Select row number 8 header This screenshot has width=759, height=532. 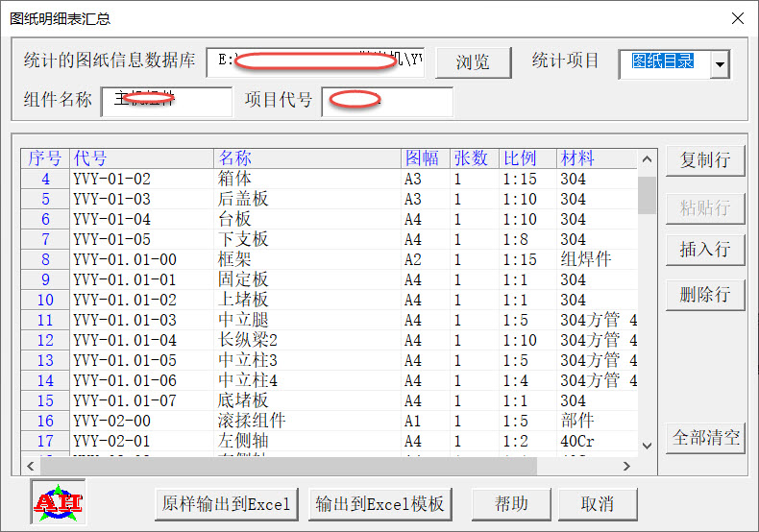coord(45,259)
